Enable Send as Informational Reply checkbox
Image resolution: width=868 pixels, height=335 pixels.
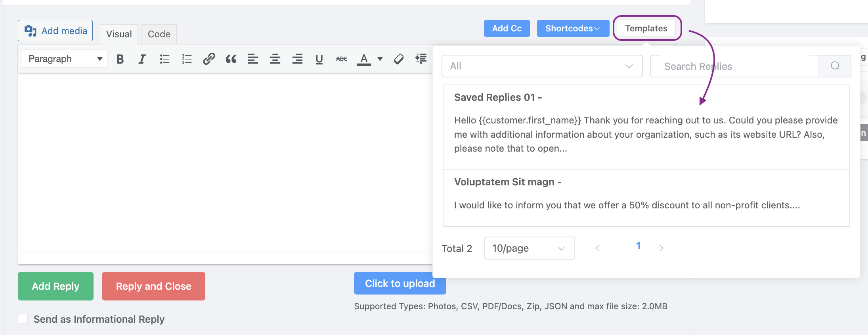(x=23, y=319)
